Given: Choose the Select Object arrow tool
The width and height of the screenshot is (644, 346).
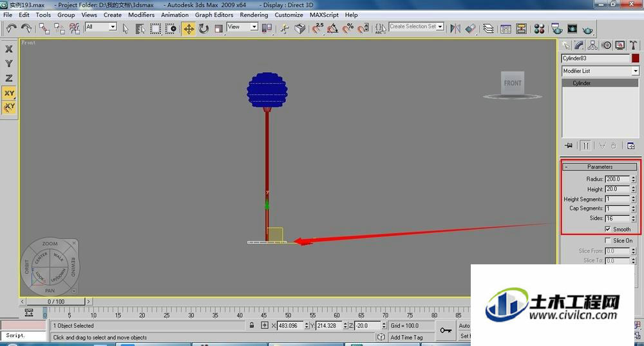Looking at the screenshot, I should [126, 29].
